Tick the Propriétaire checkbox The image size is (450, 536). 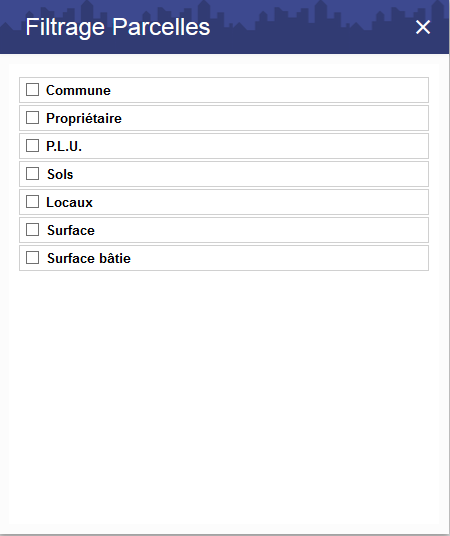[32, 118]
